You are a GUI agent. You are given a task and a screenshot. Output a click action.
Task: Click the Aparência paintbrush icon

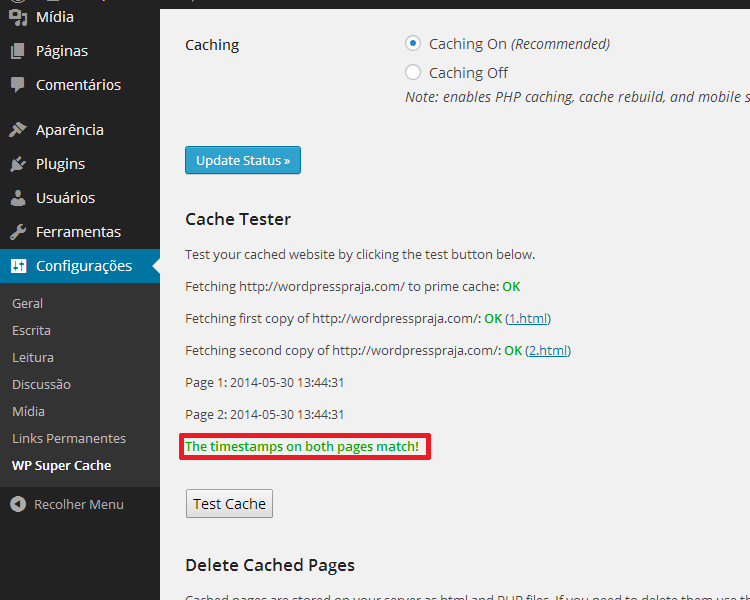[x=18, y=129]
